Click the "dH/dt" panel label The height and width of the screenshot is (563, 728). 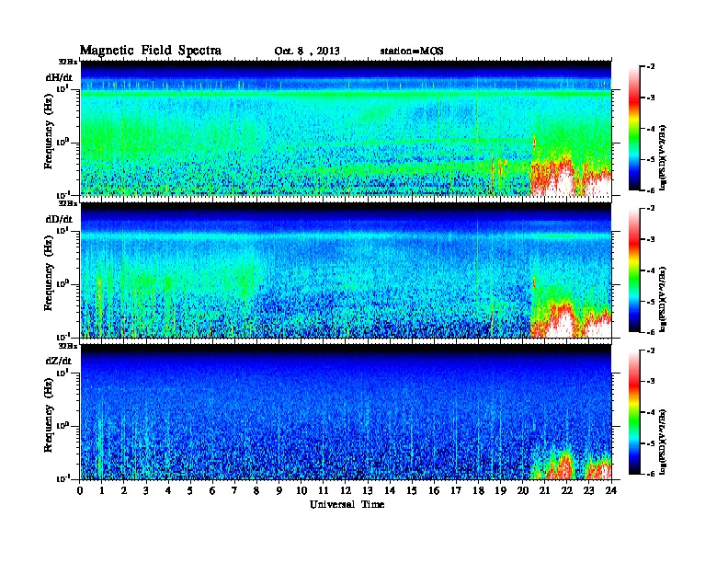(x=59, y=77)
